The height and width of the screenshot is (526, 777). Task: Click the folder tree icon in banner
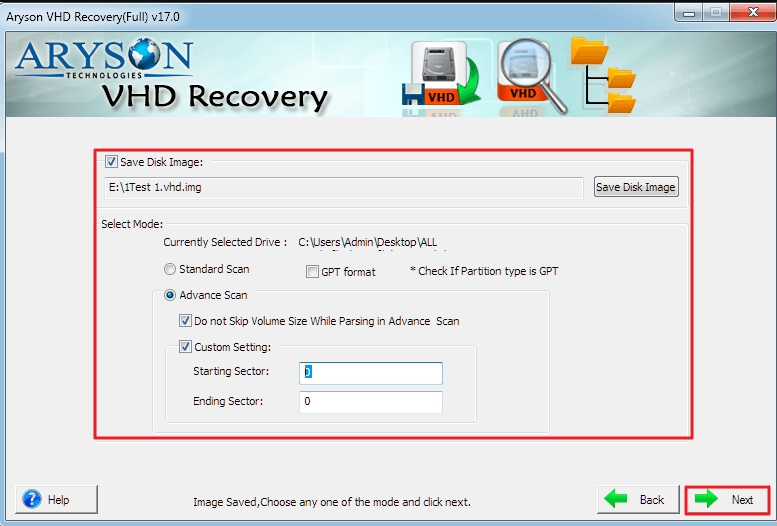click(x=603, y=75)
